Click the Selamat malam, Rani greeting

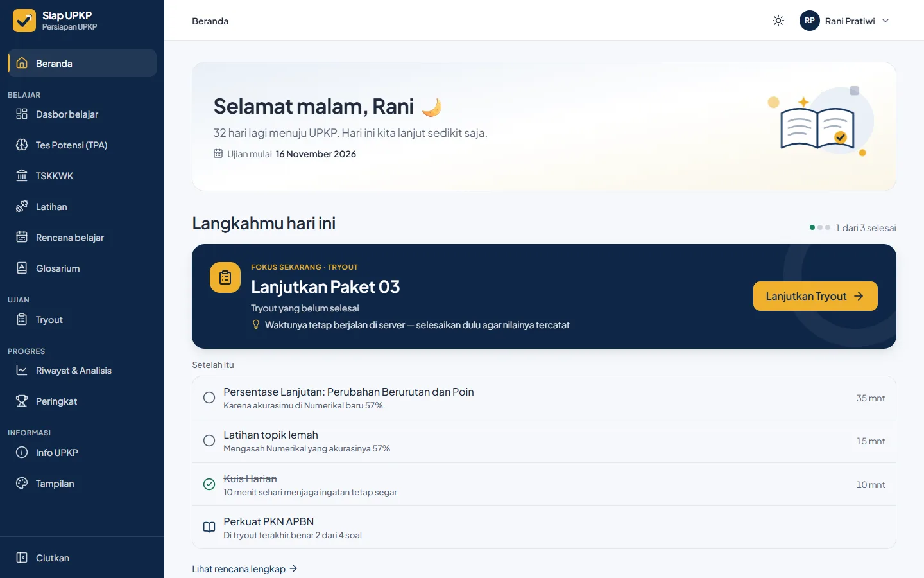click(x=314, y=106)
